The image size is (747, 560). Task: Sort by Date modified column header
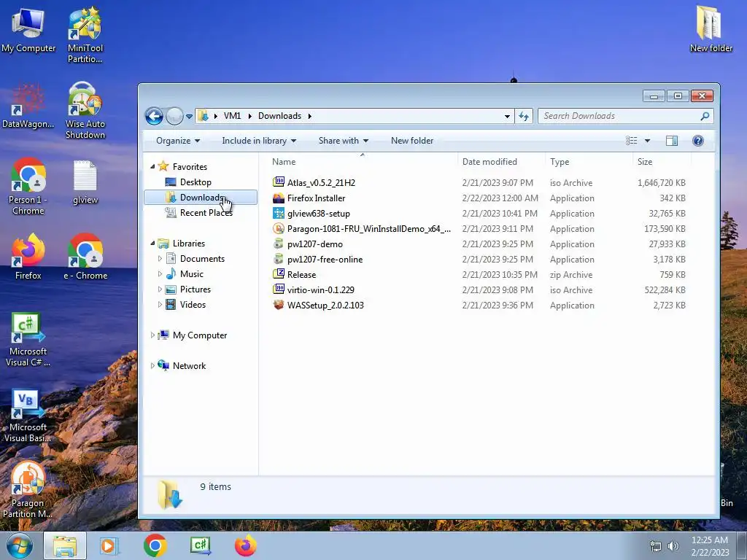point(489,162)
